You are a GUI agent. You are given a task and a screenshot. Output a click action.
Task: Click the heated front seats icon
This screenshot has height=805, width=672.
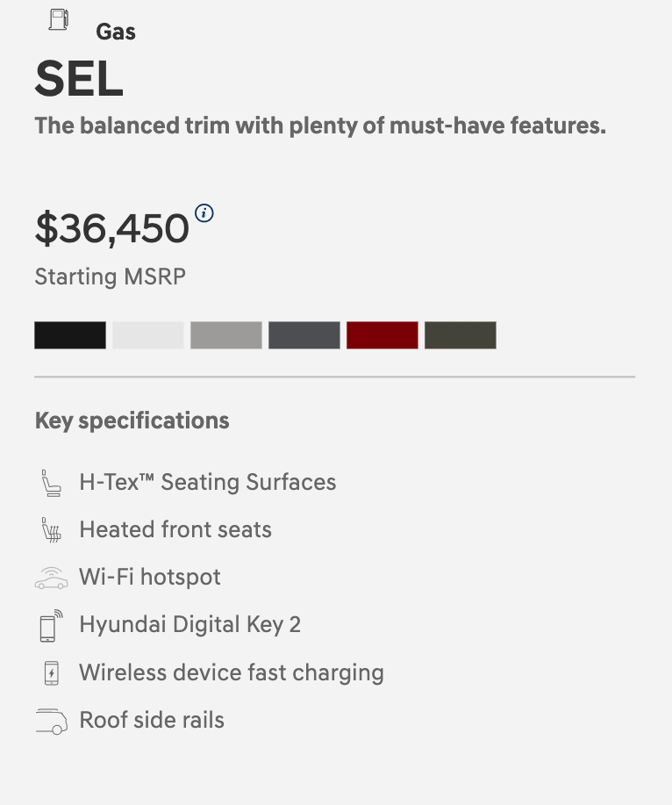pyautogui.click(x=51, y=530)
